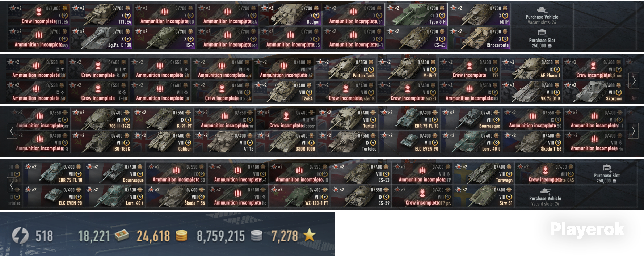Screen dimensions: 644x257
Task: Click right carousel arrow next to Škoda T 56 row
Action: 633,131
